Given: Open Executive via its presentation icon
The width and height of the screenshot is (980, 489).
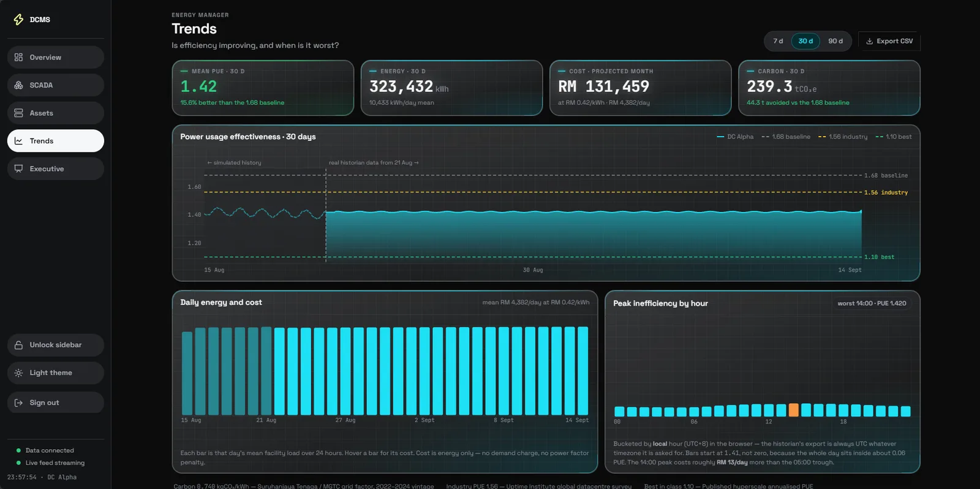Looking at the screenshot, I should pos(18,169).
